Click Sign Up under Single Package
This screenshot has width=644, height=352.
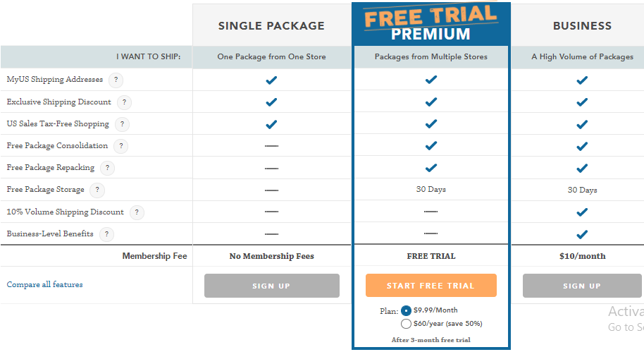pos(272,286)
